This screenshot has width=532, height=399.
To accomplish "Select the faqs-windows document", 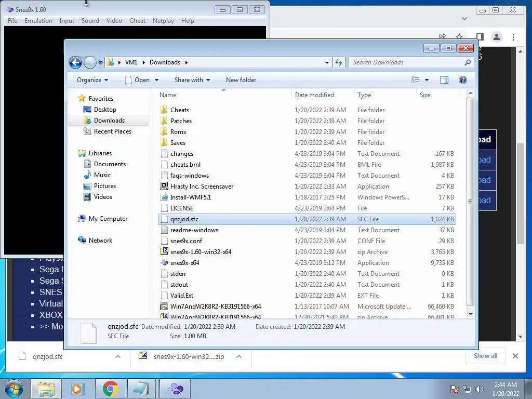I will coord(189,176).
